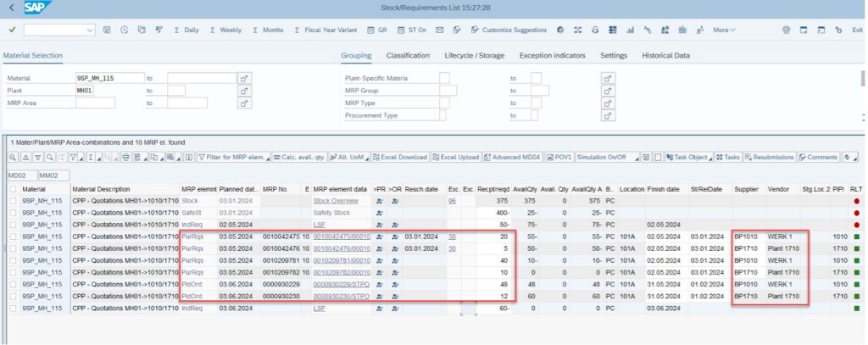Open the Exception indicators tab
This screenshot has width=868, height=345.
coord(552,55)
